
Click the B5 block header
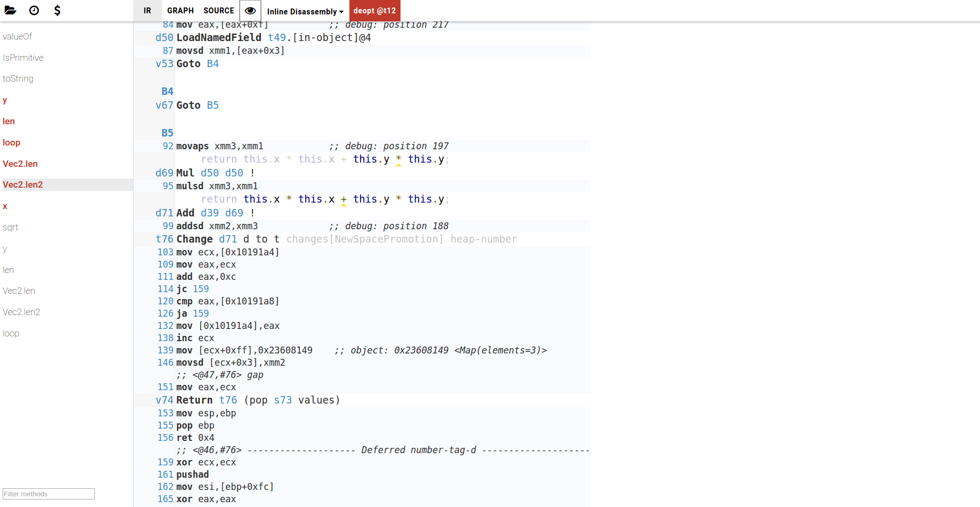(167, 133)
